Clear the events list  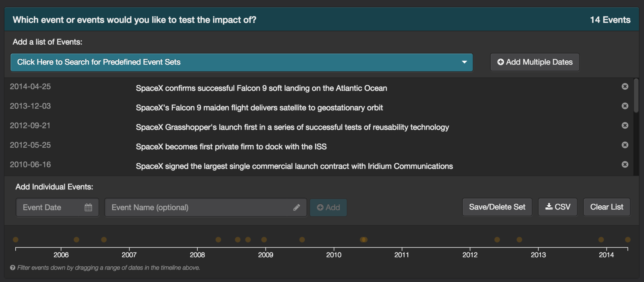(x=607, y=207)
